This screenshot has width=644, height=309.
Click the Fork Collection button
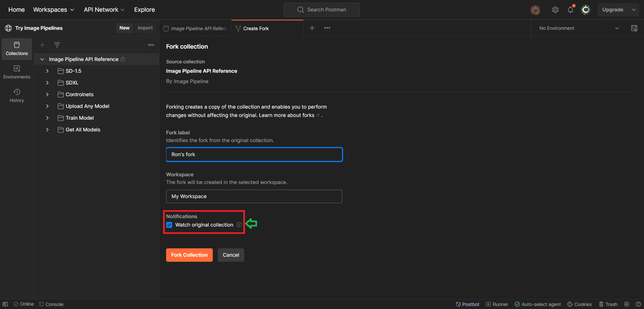189,255
